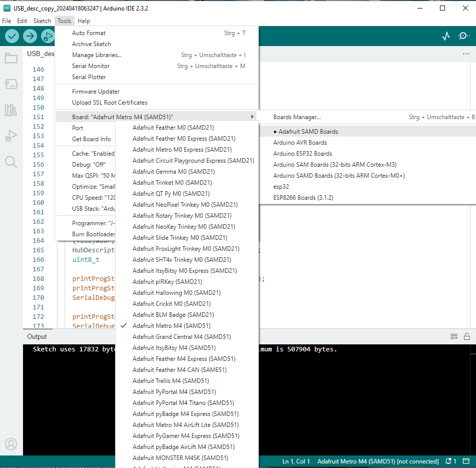Open Boards Manager icon in sidebar
The height and width of the screenshot is (468, 476).
(x=11, y=84)
